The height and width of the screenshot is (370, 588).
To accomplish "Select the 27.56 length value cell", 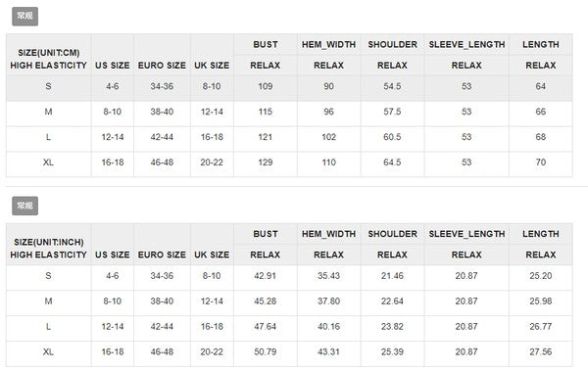I will tap(541, 353).
